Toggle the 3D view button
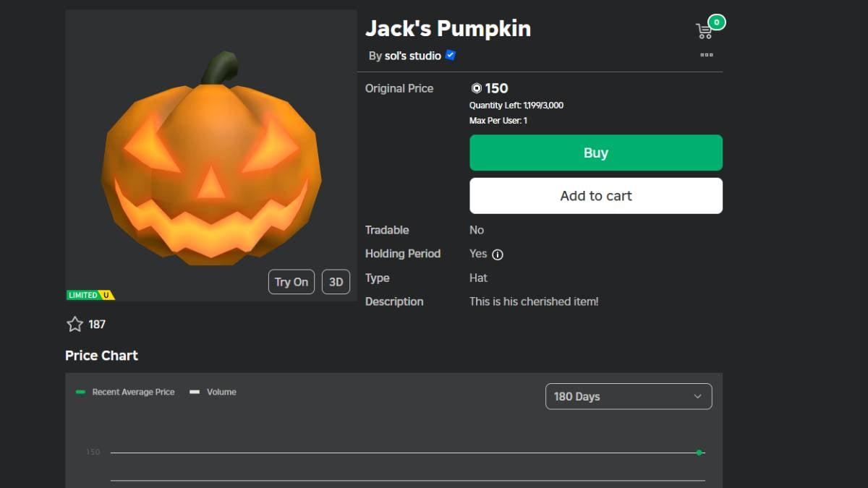Viewport: 868px width, 488px height. click(336, 282)
